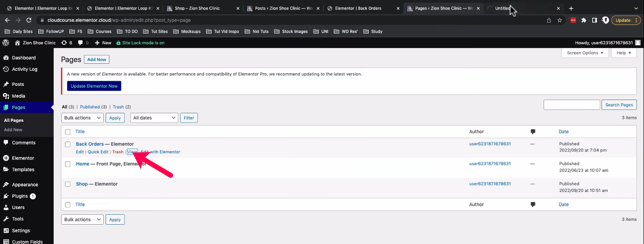Click the Filter button

coord(189,118)
